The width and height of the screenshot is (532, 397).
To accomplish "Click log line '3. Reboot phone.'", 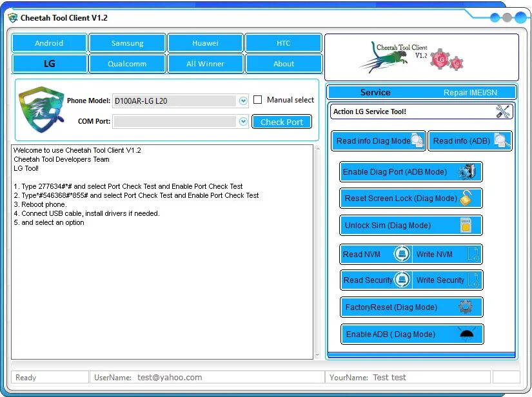I will (x=40, y=204).
